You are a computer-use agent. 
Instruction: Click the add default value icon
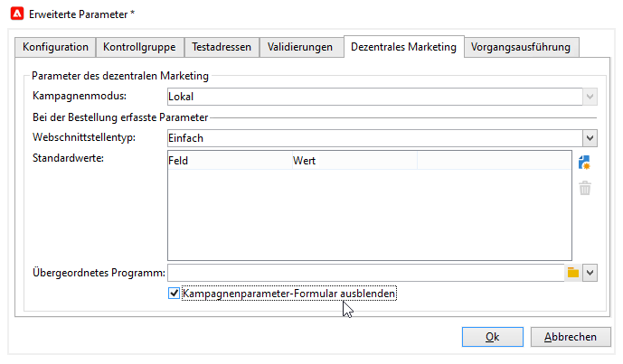(584, 163)
